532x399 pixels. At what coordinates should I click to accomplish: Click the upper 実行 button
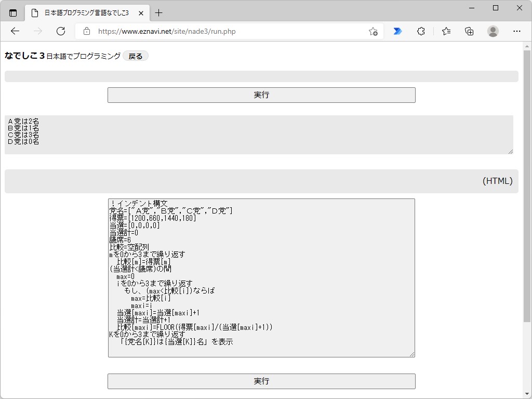[261, 95]
